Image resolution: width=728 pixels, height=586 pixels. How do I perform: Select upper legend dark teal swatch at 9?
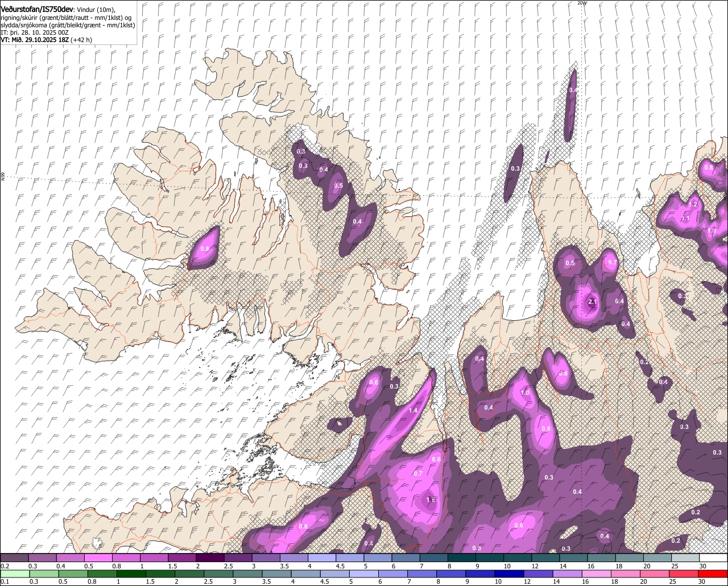click(490, 558)
